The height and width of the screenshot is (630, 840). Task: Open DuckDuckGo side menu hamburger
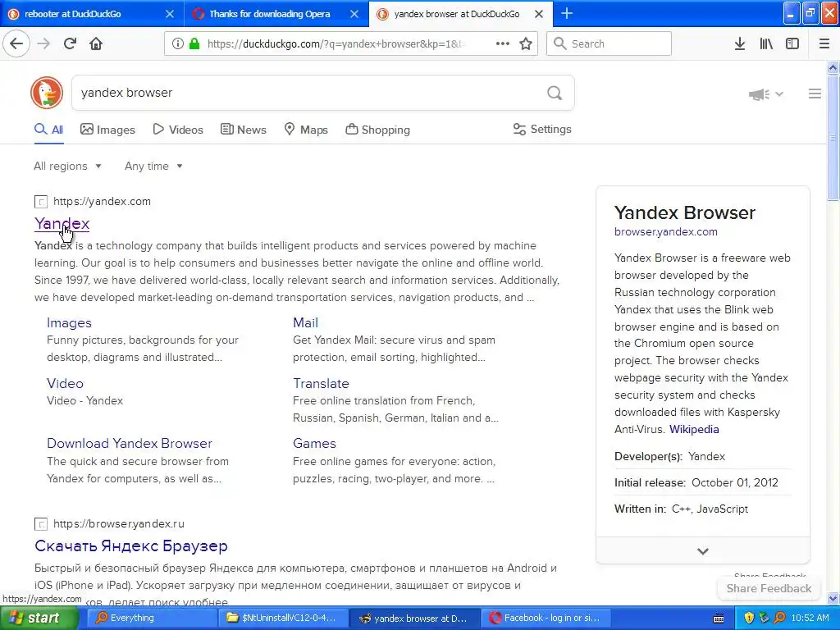coord(815,94)
